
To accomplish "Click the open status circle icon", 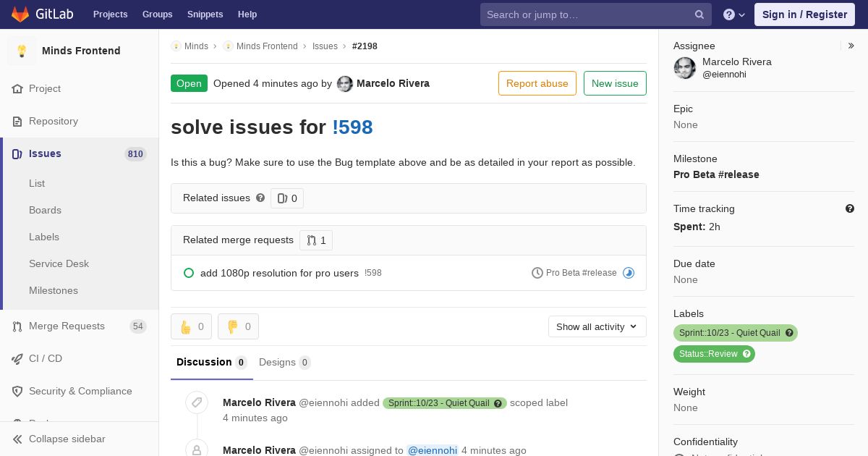I will (x=189, y=273).
